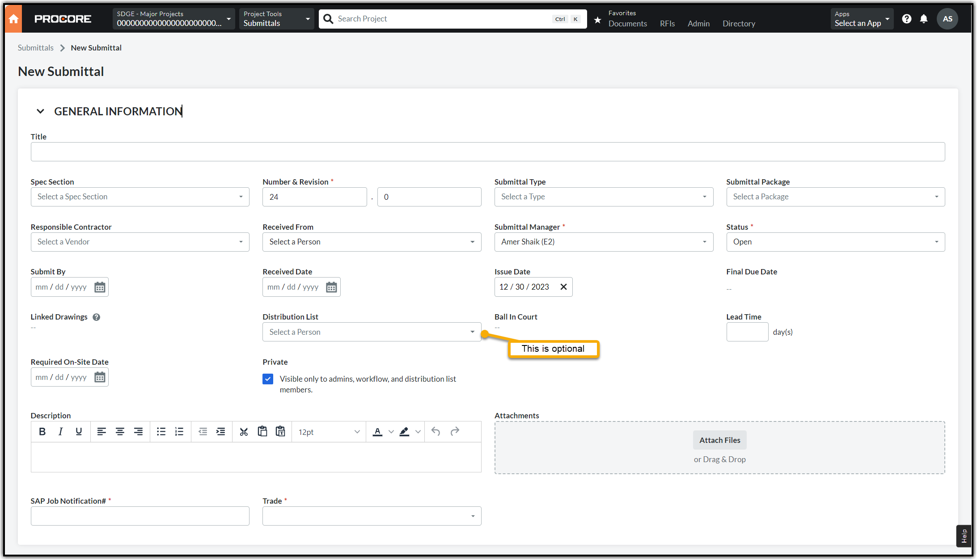The height and width of the screenshot is (560, 977).
Task: Toggle italic formatting in Description
Action: (x=60, y=432)
